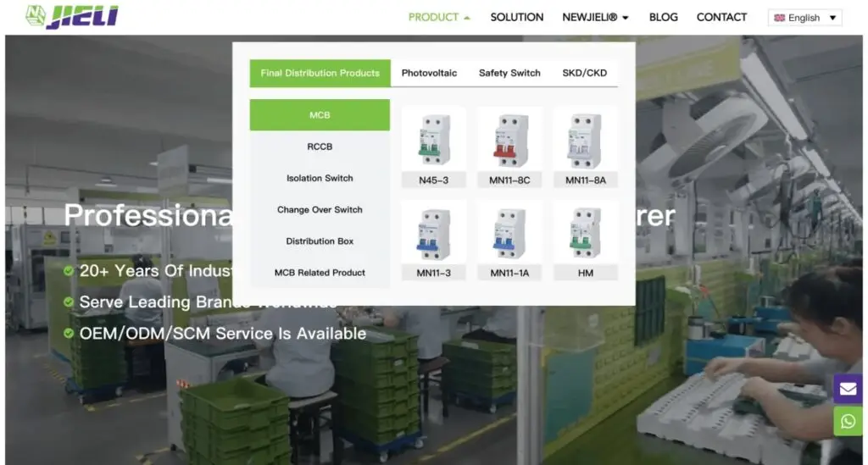Open the English language selector
868x465 pixels.
pyautogui.click(x=804, y=18)
